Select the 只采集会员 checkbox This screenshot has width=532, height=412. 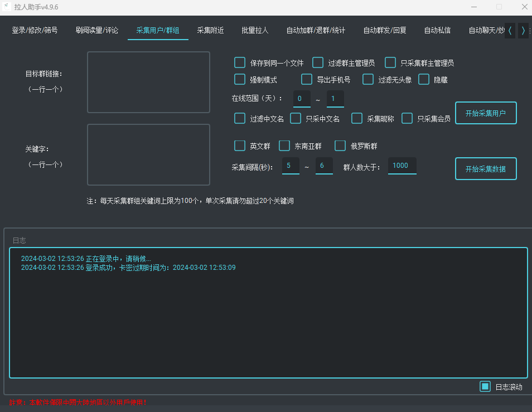[x=407, y=118]
